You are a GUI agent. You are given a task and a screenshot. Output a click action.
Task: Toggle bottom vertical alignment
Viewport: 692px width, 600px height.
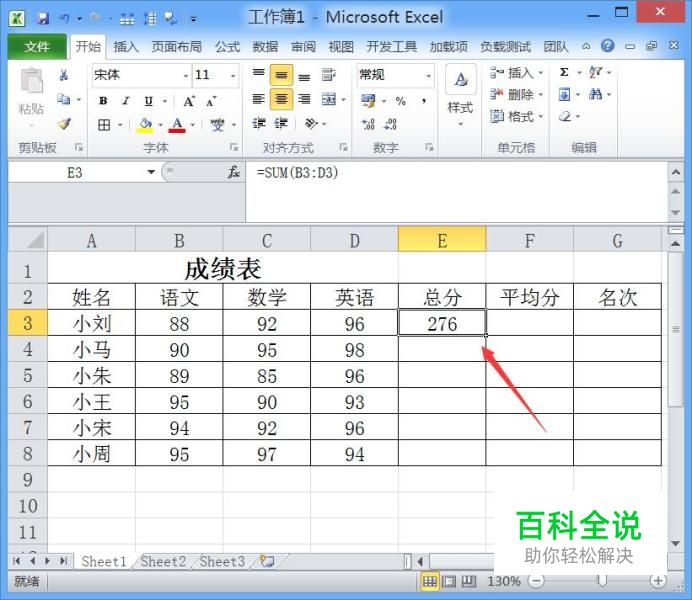pyautogui.click(x=304, y=75)
